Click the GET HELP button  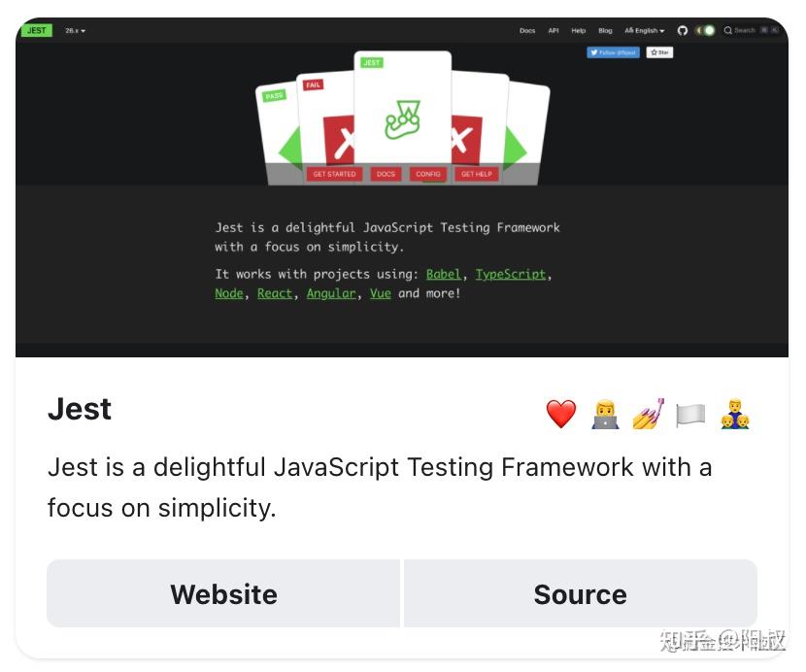click(x=477, y=174)
